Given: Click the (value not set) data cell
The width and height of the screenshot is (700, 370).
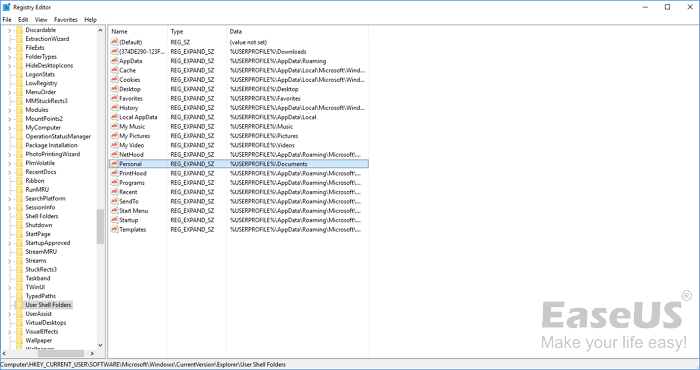Looking at the screenshot, I should point(248,42).
